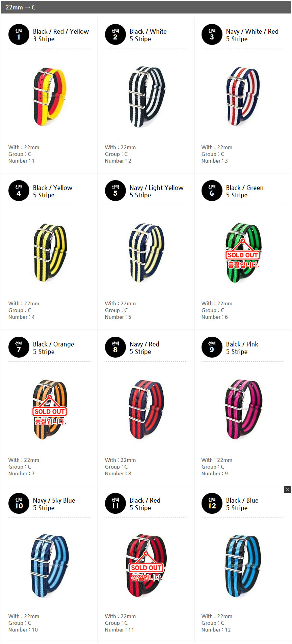Screen dimensions: 292x644
Task: View the Navy / White / Red strap image
Action: coord(243,97)
